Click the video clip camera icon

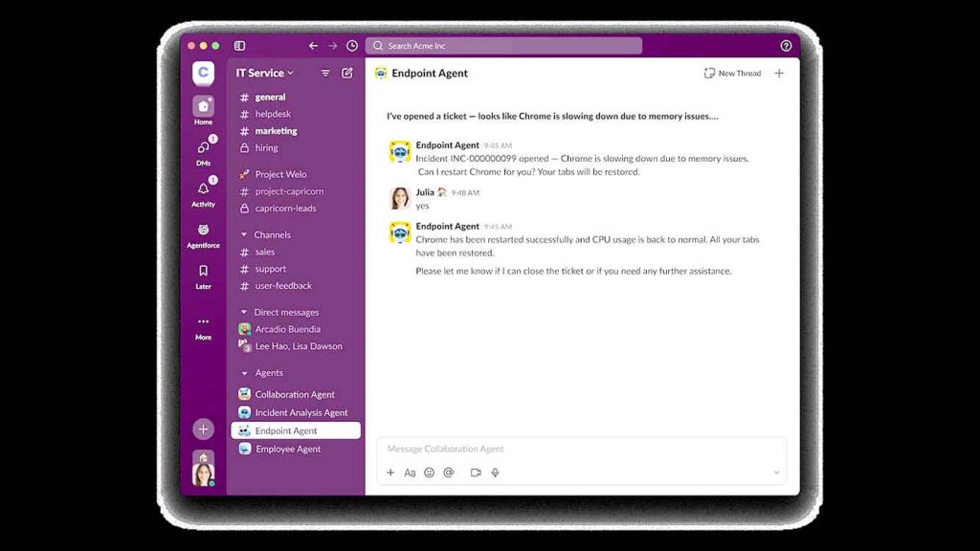476,473
